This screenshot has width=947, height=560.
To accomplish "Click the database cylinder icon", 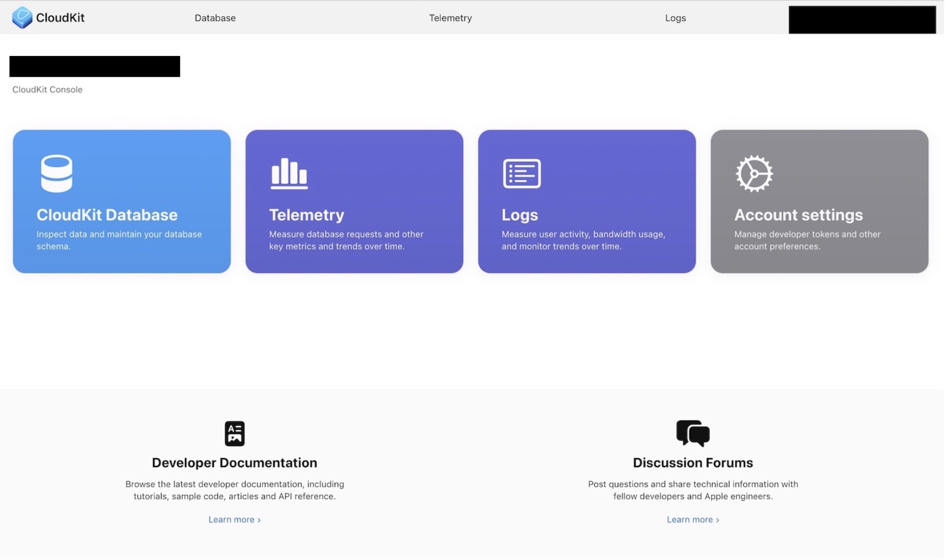I will pos(56,173).
